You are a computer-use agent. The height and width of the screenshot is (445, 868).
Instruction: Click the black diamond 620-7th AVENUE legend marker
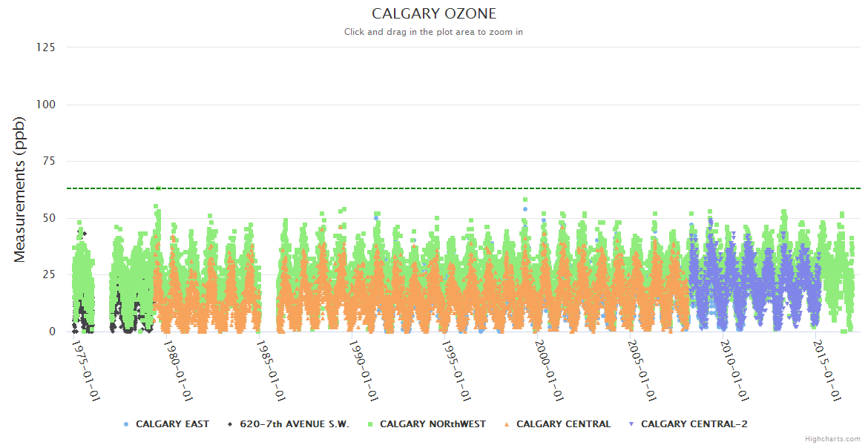pyautogui.click(x=231, y=424)
